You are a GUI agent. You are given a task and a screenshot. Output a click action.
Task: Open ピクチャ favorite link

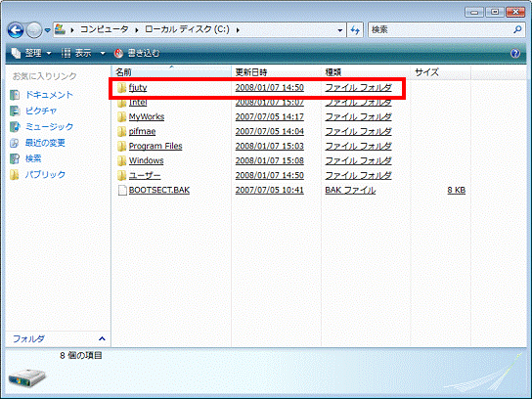(41, 111)
